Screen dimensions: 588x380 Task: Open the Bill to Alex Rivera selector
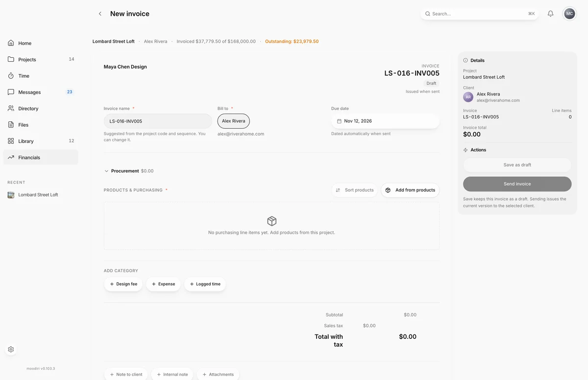point(233,121)
